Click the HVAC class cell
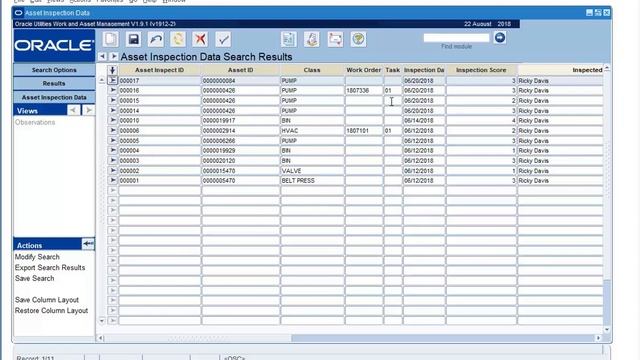 click(312, 131)
